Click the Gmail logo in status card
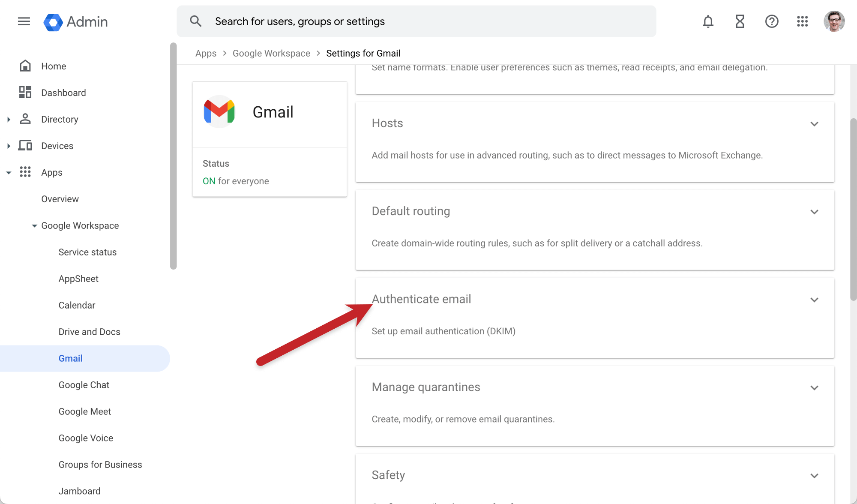Screen dimensions: 857x504 point(219,112)
